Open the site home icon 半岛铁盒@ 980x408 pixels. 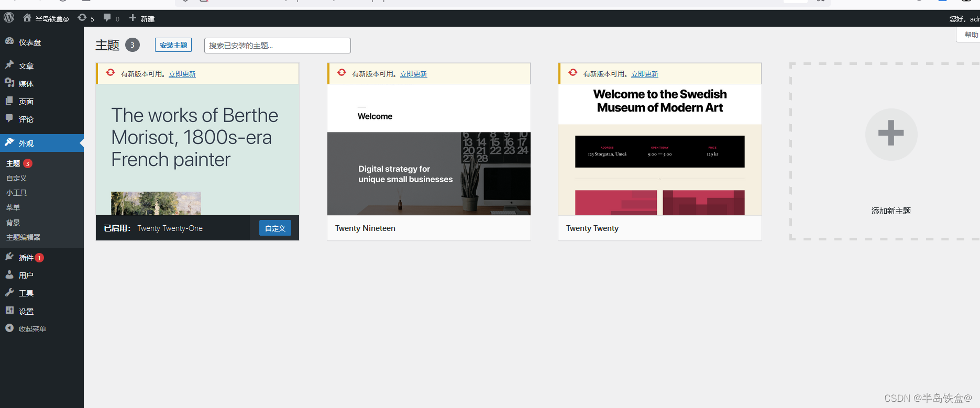pos(27,18)
